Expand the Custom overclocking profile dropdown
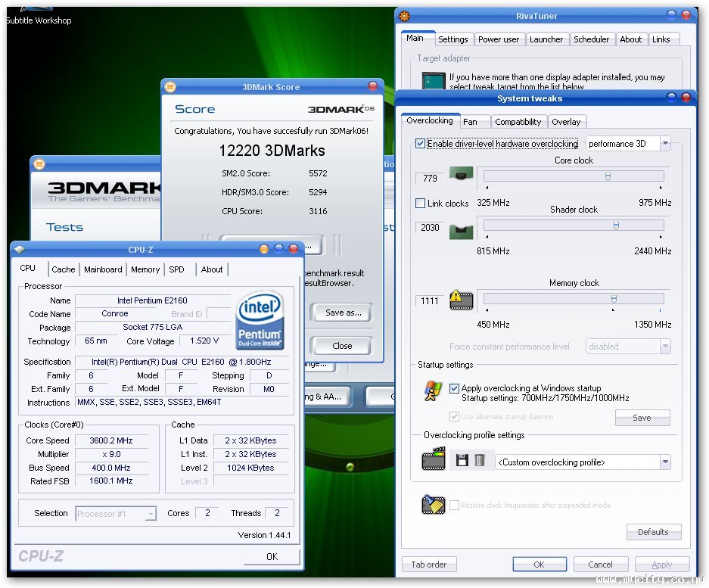 [x=665, y=462]
